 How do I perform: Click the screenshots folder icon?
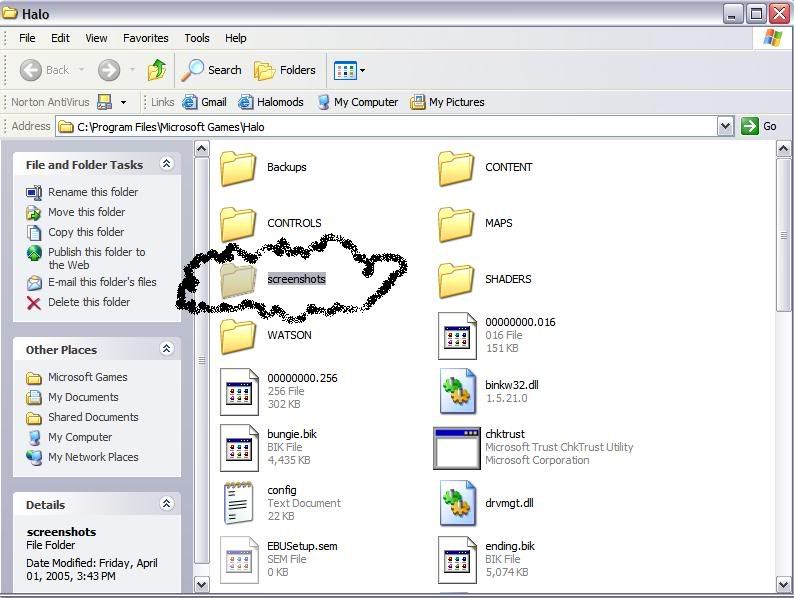[238, 281]
